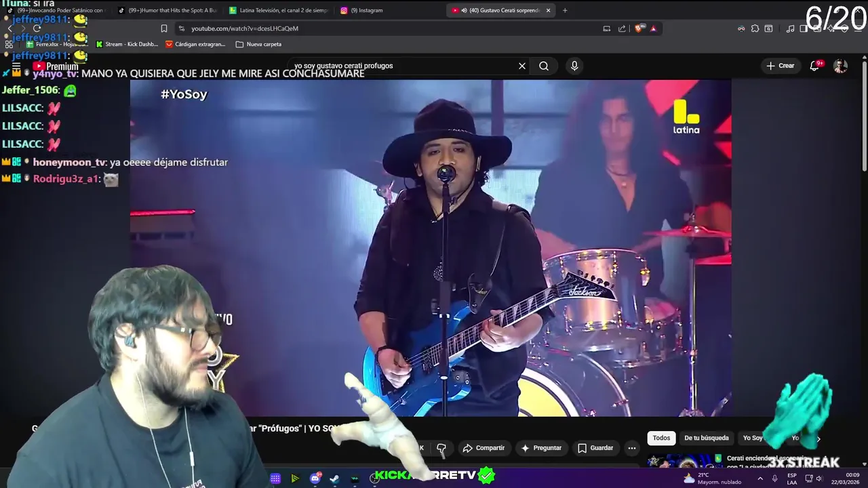Open new browser tab with plus button
The height and width of the screenshot is (488, 868).
pyautogui.click(x=565, y=10)
